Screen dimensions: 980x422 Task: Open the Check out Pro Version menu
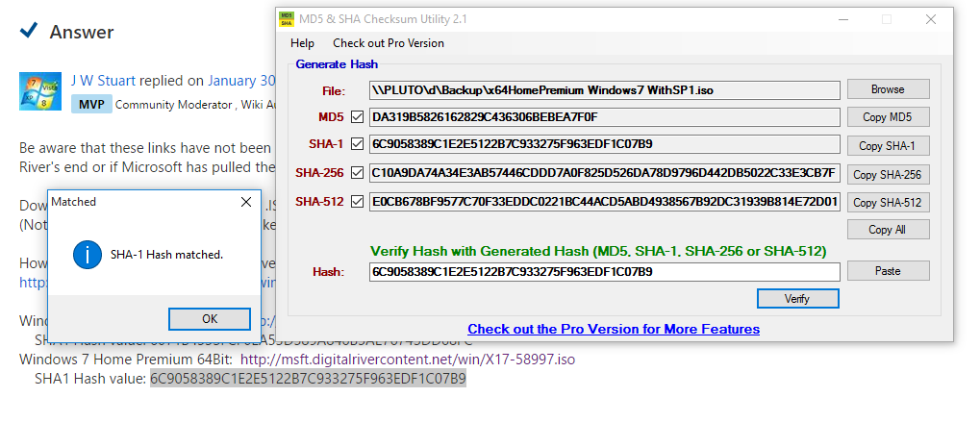[x=389, y=43]
